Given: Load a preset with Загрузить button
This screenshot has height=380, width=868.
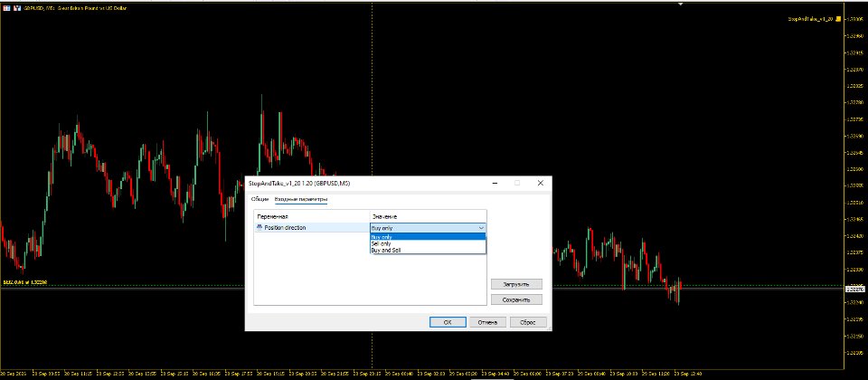Looking at the screenshot, I should (x=516, y=284).
